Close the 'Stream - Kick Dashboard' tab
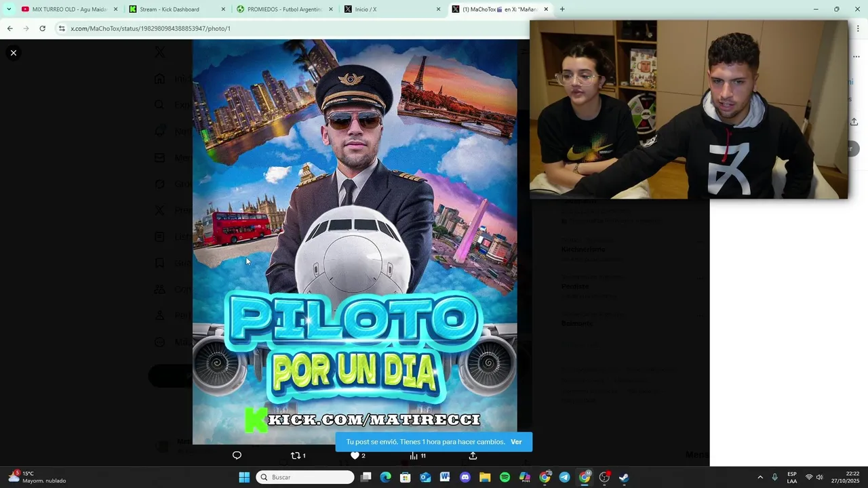Screen dimensions: 868x488 pos(223,9)
